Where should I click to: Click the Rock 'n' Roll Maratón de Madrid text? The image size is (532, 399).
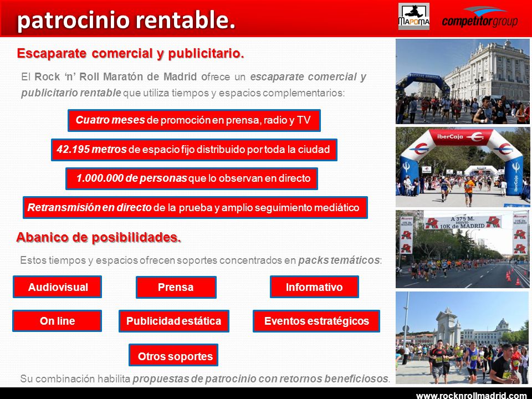click(x=116, y=76)
